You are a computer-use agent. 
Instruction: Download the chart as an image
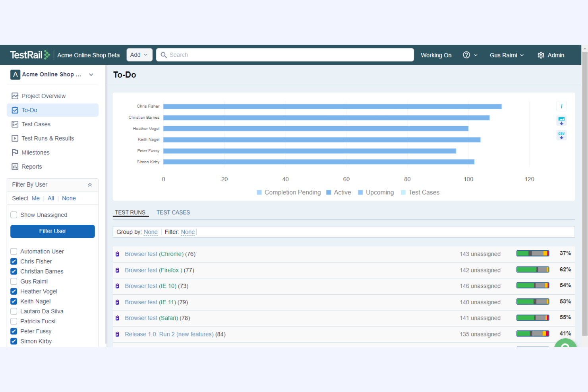561,121
